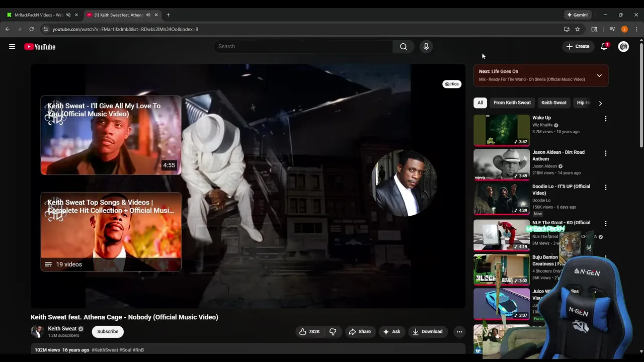The height and width of the screenshot is (362, 644).
Task: View site information icon in address bar
Action: pos(46,29)
